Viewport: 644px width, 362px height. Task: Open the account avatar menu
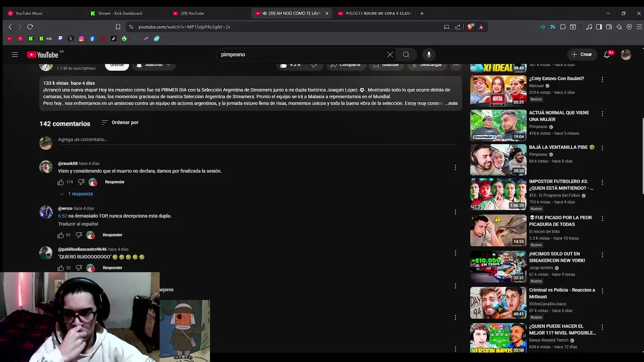coord(626,54)
